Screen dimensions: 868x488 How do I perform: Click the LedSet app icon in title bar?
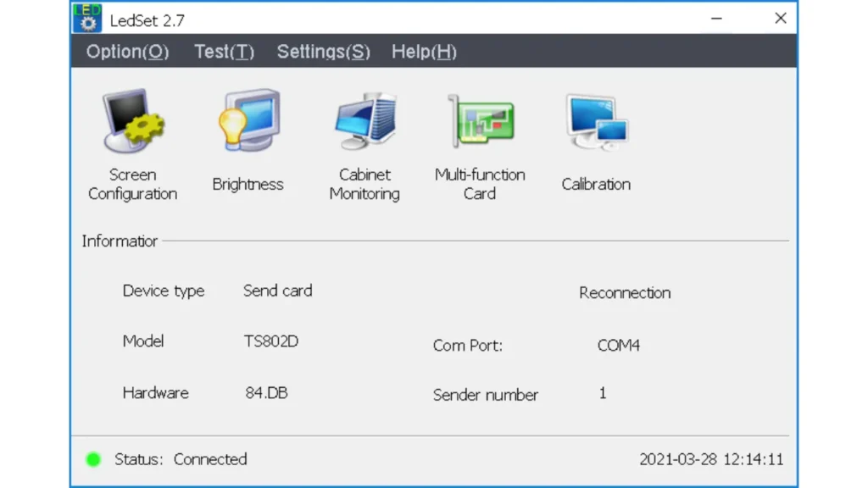[x=87, y=18]
